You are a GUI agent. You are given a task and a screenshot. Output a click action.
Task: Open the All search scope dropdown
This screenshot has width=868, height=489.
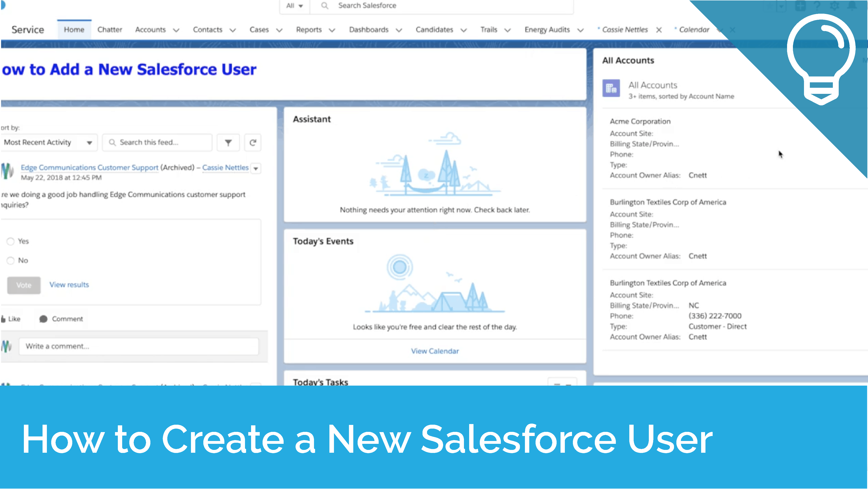coord(294,6)
